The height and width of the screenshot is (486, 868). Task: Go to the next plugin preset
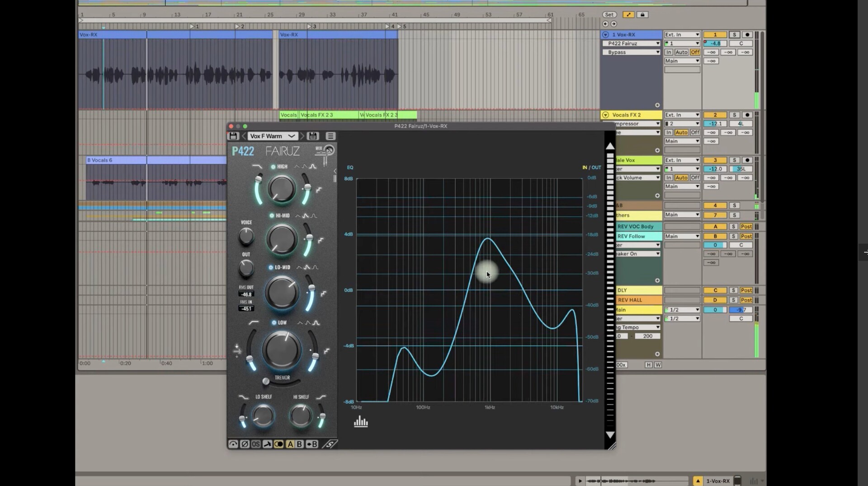pyautogui.click(x=302, y=136)
